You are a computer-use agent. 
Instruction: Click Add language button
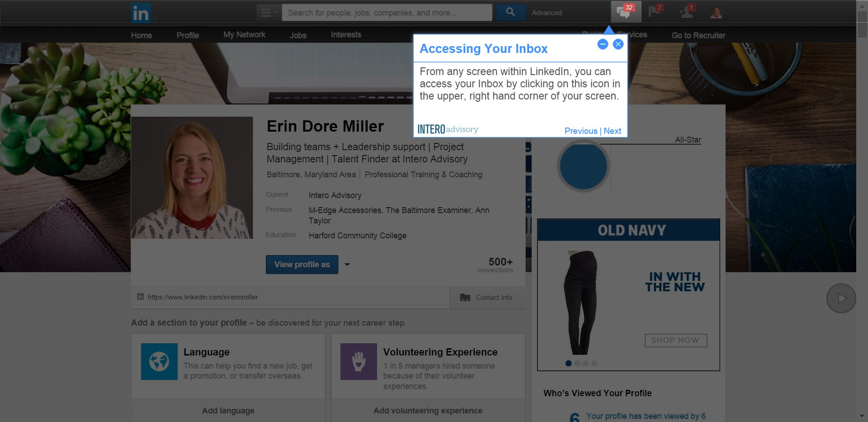coord(228,411)
